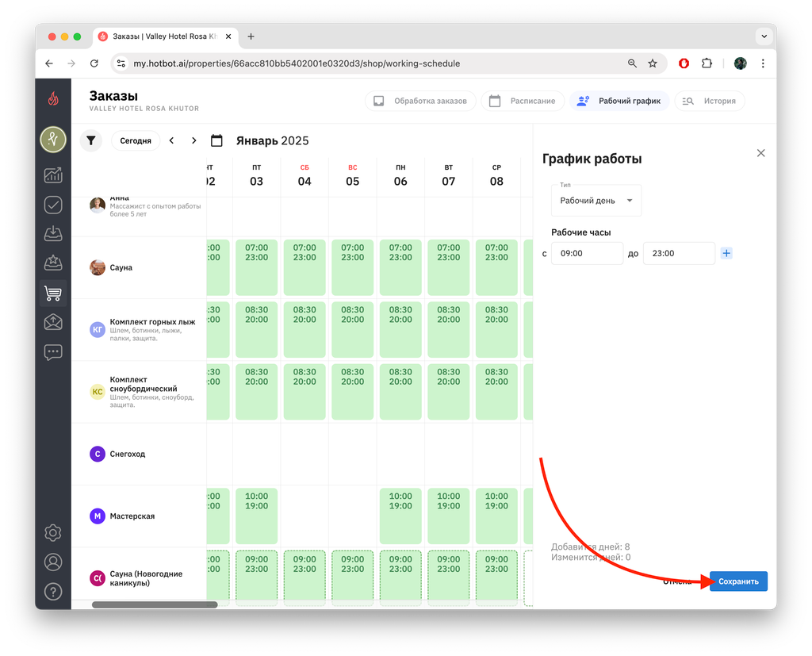
Task: Close the График работы panel
Action: point(760,153)
